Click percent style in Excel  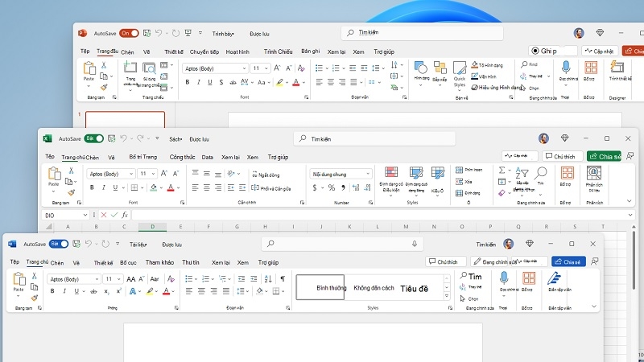[x=332, y=187]
